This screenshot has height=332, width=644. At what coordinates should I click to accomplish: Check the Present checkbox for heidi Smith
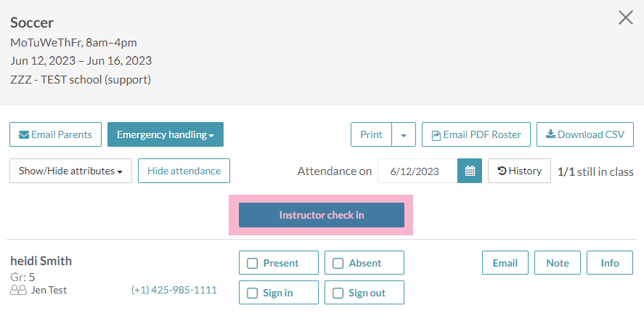[x=253, y=263]
